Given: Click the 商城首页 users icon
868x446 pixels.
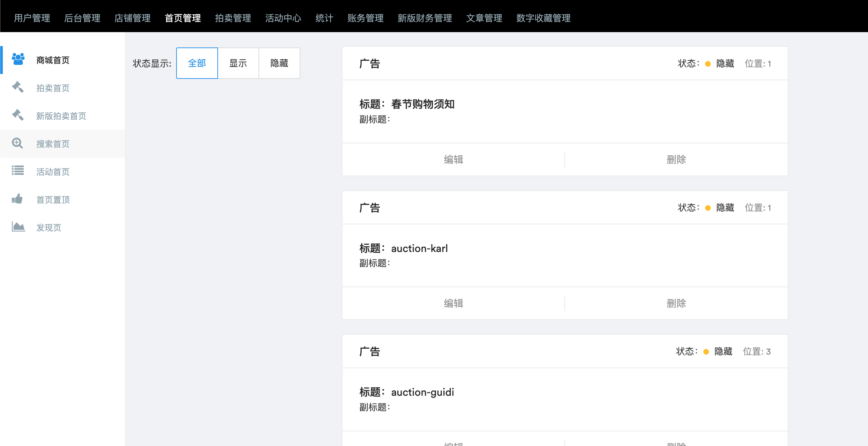Looking at the screenshot, I should click(x=18, y=59).
